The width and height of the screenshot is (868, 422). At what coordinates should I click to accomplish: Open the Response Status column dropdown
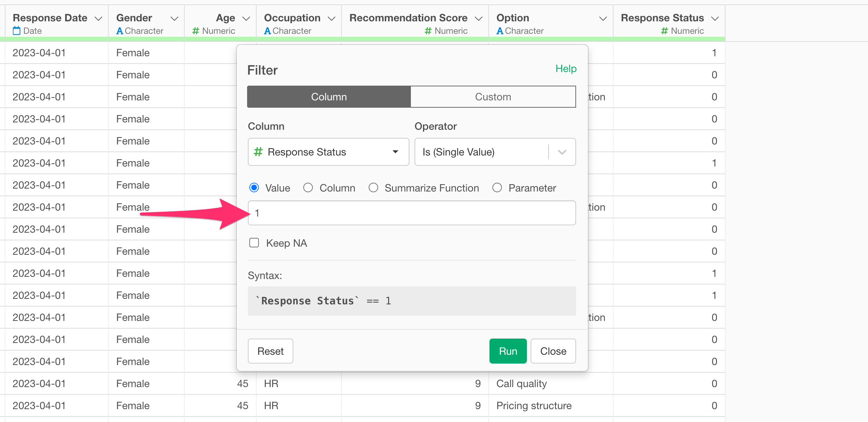tap(395, 152)
